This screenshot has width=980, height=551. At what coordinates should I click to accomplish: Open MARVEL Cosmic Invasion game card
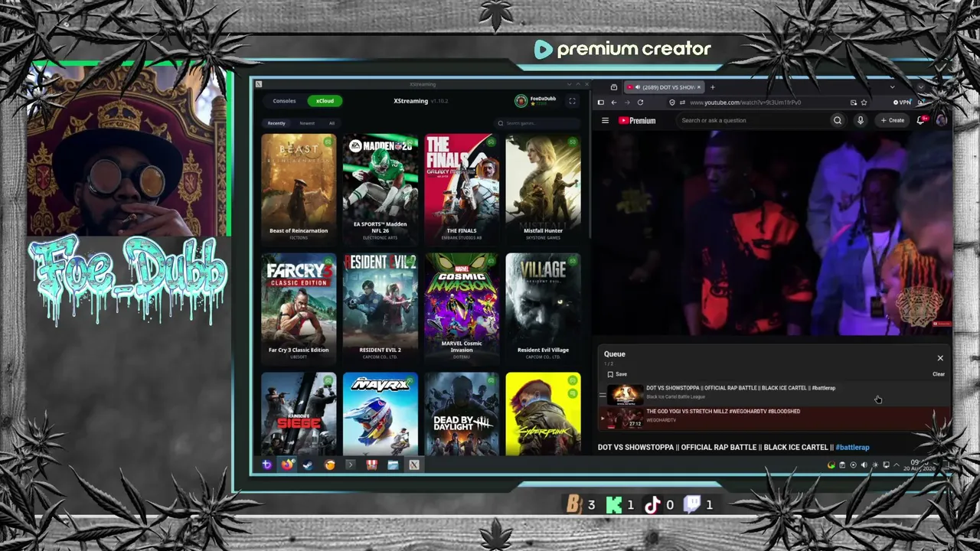click(x=462, y=308)
